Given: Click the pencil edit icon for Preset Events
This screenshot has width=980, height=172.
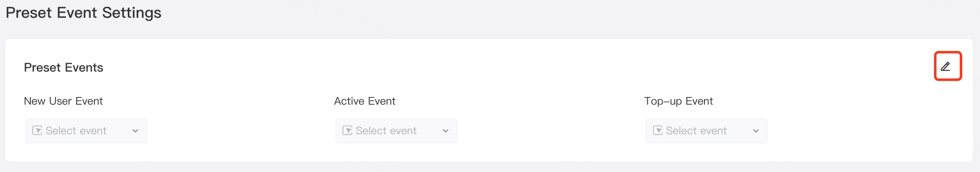Looking at the screenshot, I should pyautogui.click(x=945, y=67).
